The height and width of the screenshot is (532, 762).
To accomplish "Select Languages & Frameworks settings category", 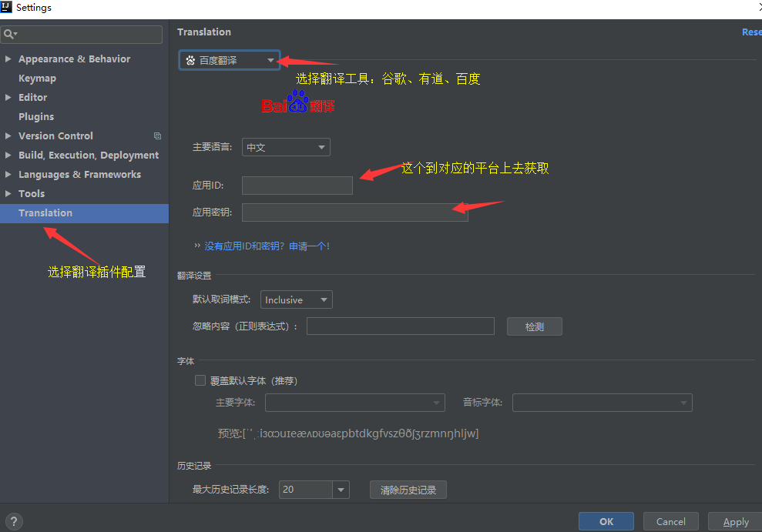I will pos(79,174).
